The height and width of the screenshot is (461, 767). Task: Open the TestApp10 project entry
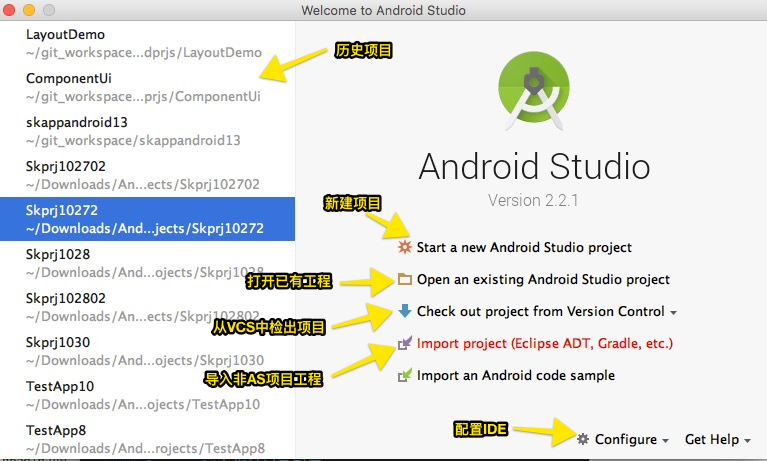tap(147, 395)
